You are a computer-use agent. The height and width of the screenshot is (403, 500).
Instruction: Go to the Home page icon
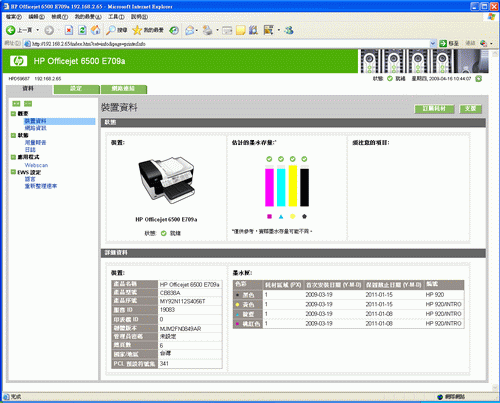[x=96, y=30]
